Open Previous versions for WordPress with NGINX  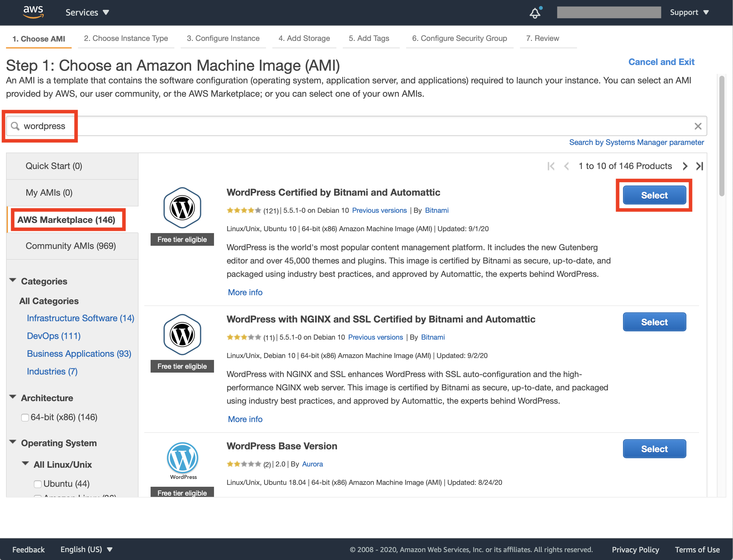(x=375, y=337)
